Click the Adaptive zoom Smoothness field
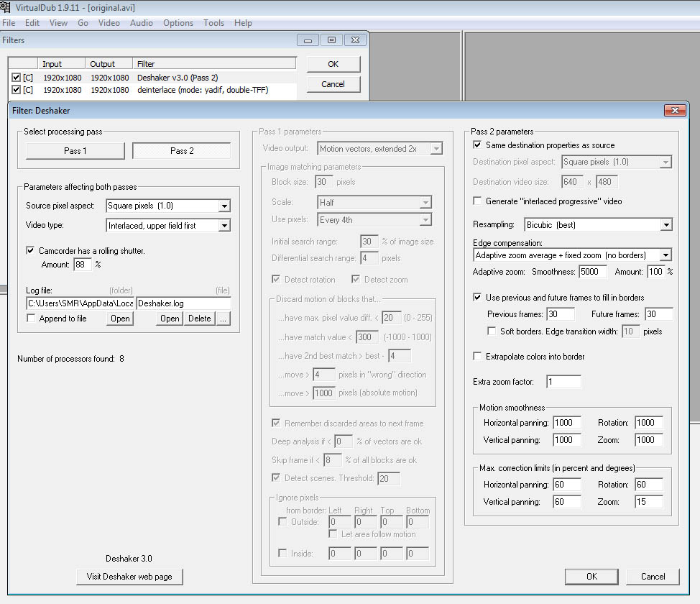The height and width of the screenshot is (604, 700). pos(593,272)
